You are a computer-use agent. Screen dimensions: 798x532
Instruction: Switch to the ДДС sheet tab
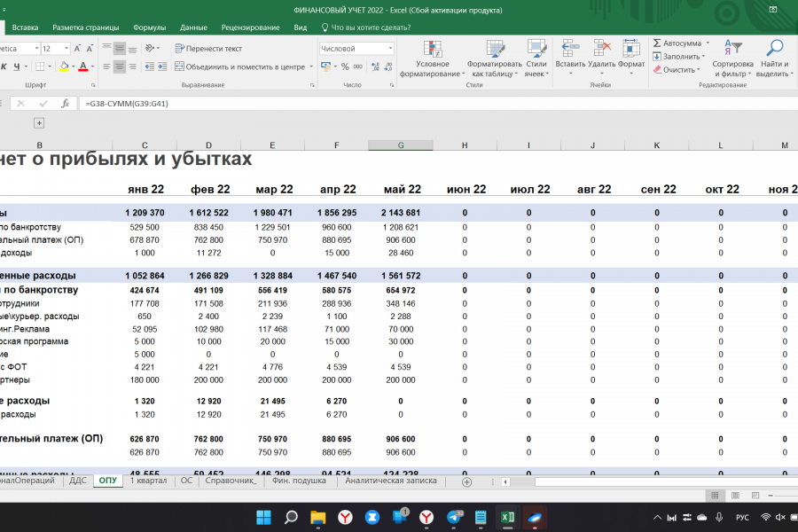77,481
